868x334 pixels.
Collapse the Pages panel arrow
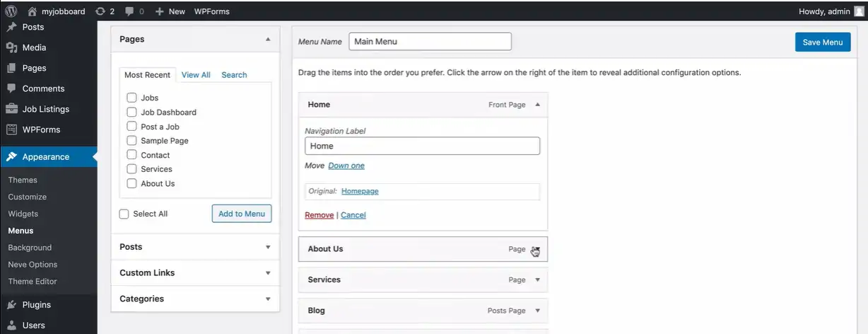tap(268, 40)
